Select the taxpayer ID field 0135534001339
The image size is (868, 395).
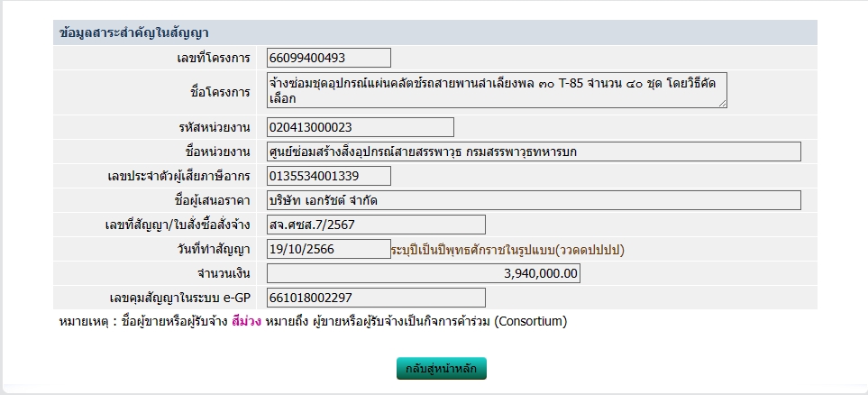[329, 176]
